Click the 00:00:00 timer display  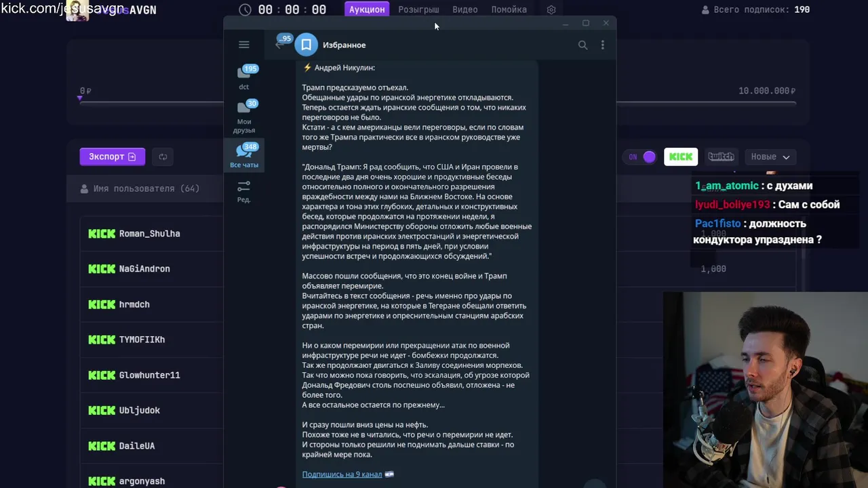(x=292, y=9)
